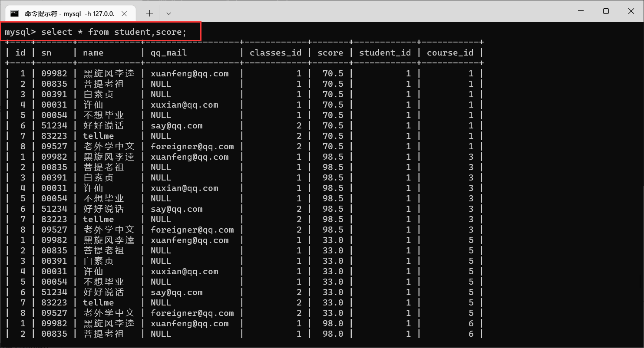The image size is (644, 348).
Task: Click the mysql> prompt text
Action: click(x=20, y=32)
